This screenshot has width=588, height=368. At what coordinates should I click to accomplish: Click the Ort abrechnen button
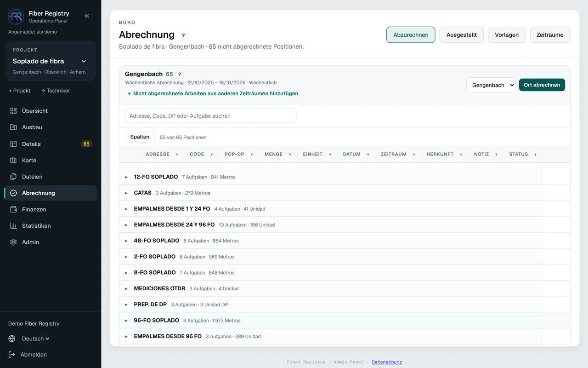coord(542,85)
